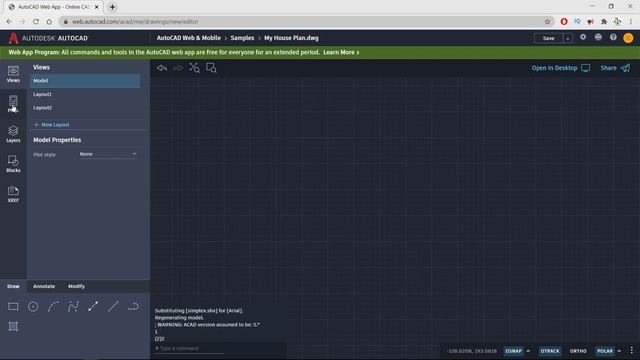The height and width of the screenshot is (360, 640).
Task: Click the Opera extension icon
Action: tap(564, 22)
